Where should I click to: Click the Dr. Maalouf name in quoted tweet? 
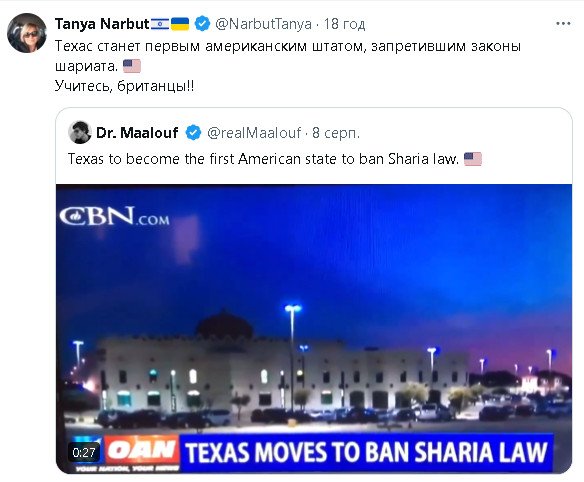(137, 133)
